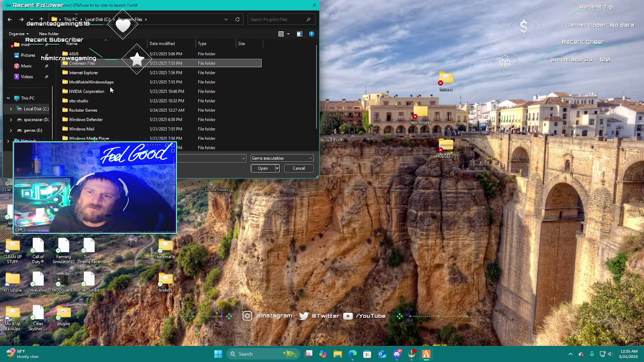Open Videos in the sidebar
The width and height of the screenshot is (644, 362).
coord(27,77)
